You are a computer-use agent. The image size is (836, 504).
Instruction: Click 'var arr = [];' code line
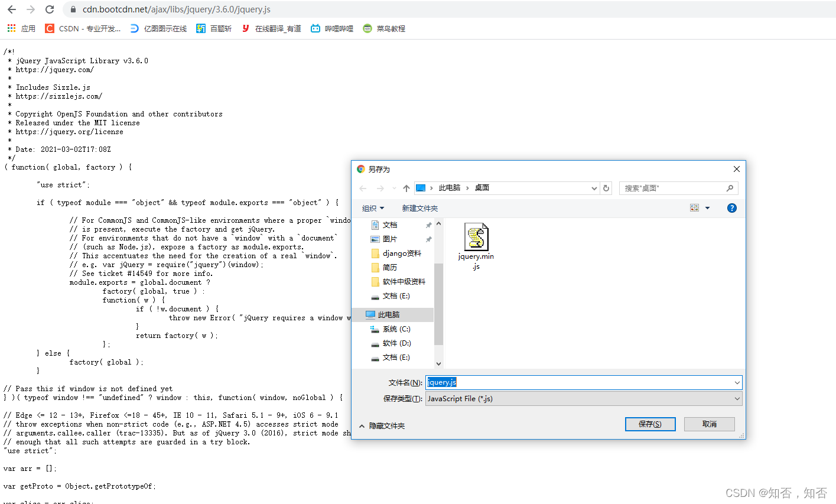tap(30, 469)
